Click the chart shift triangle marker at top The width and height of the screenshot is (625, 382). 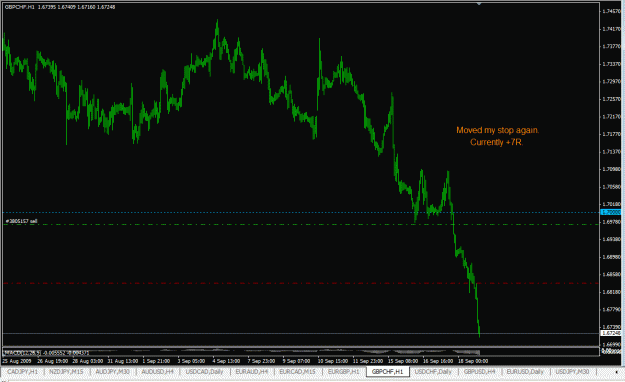(x=479, y=4)
